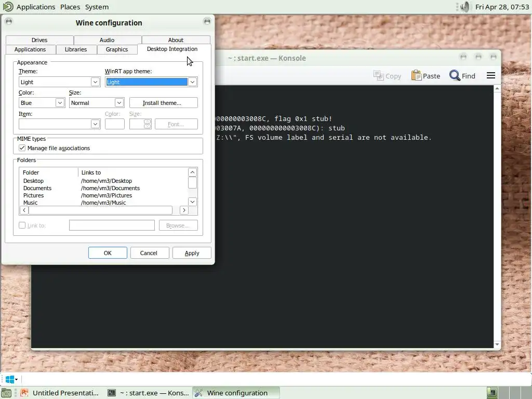This screenshot has height=399, width=532.
Task: Select the Pictures folder row
Action: click(104, 195)
